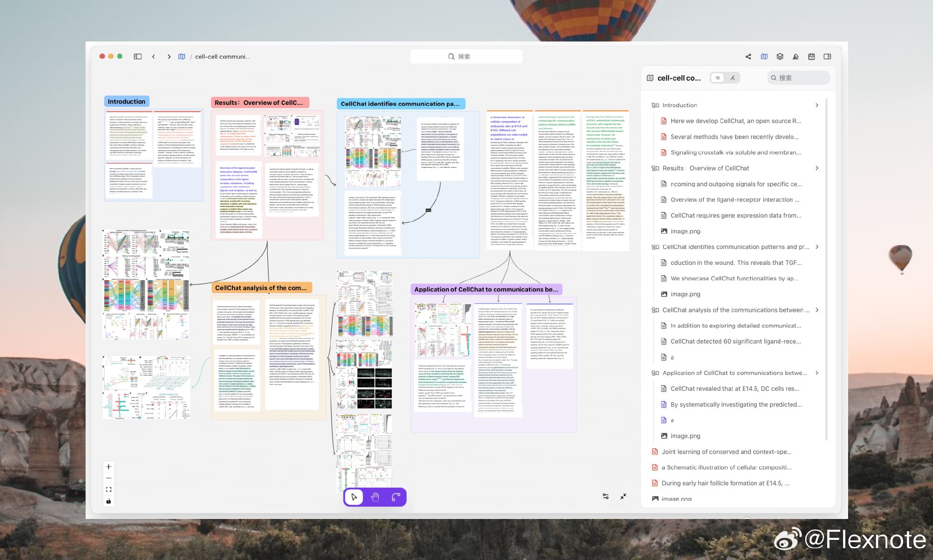Open CellChat revealed that at E14.5 entry

coord(735,388)
